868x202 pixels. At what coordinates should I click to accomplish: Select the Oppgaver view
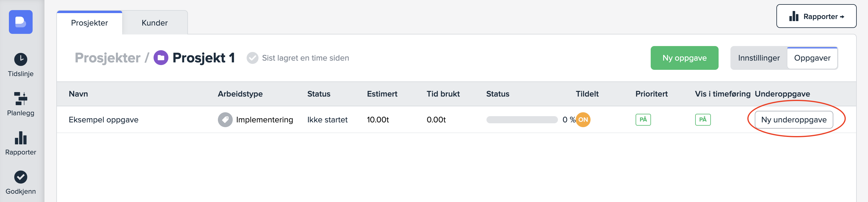coord(812,58)
